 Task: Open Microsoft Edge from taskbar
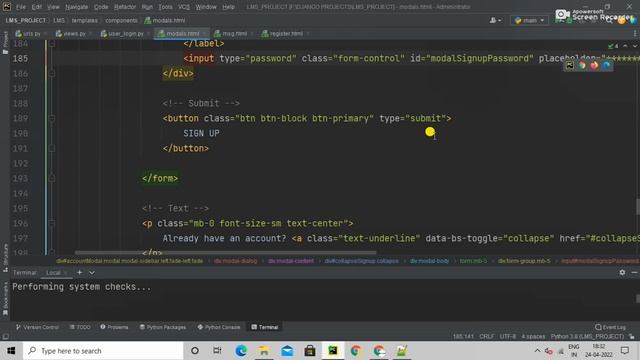pyautogui.click(x=241, y=351)
